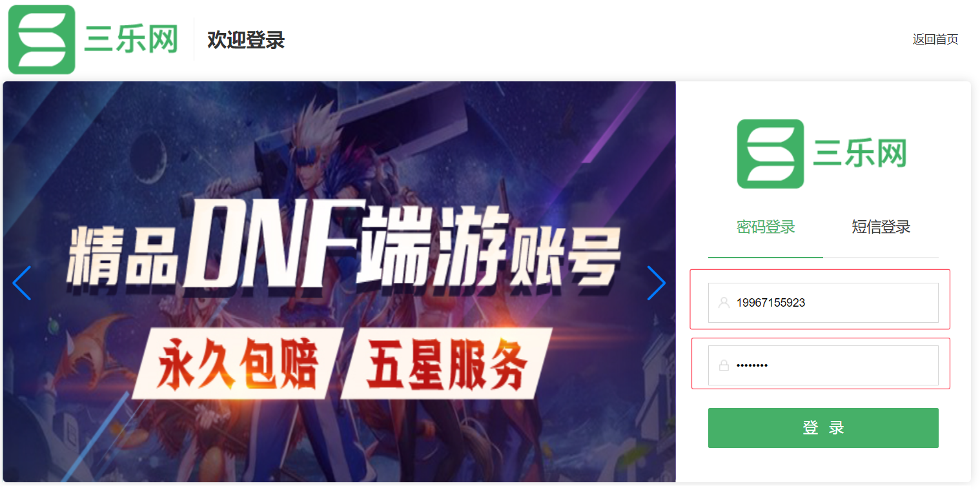
Task: Click the green S logo icon in header
Action: pos(42,39)
